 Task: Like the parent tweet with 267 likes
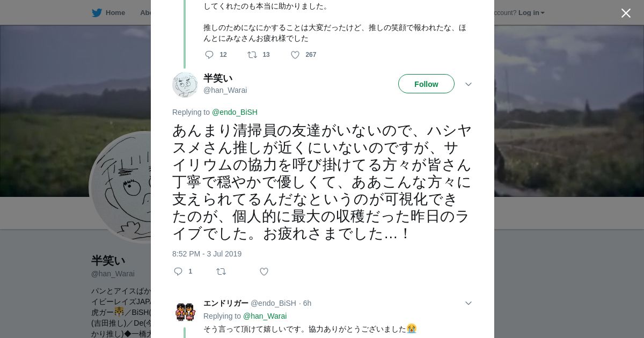pos(295,55)
